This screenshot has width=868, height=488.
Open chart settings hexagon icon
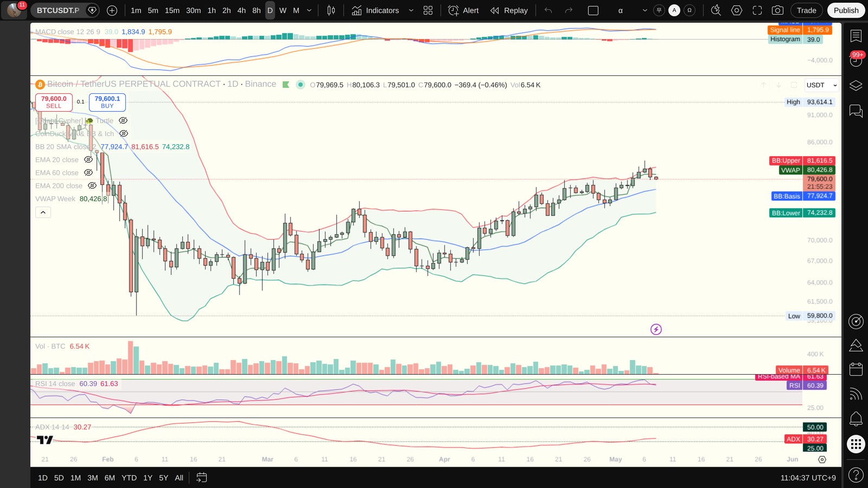737,10
